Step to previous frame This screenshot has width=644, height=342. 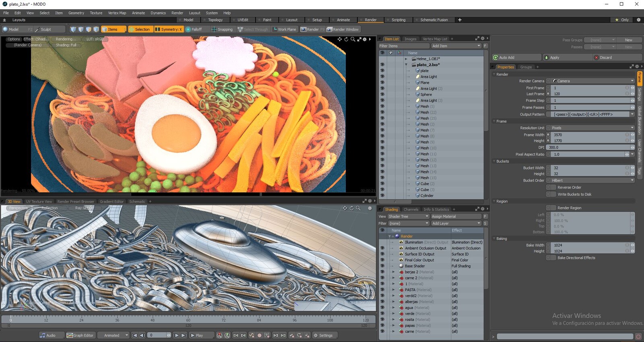[x=142, y=335]
